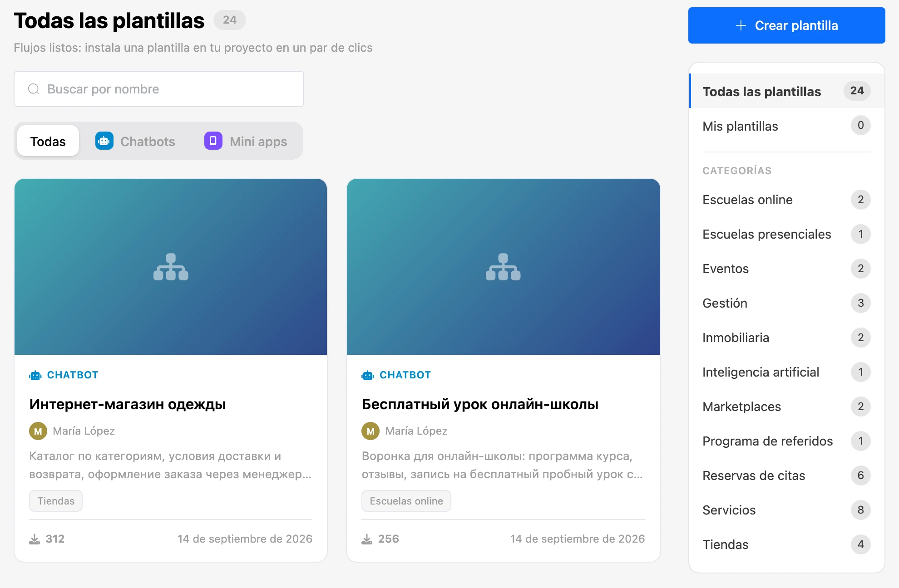The image size is (899, 588).
Task: Click María López avatar on Интернет-магазин card
Action: coord(38,431)
